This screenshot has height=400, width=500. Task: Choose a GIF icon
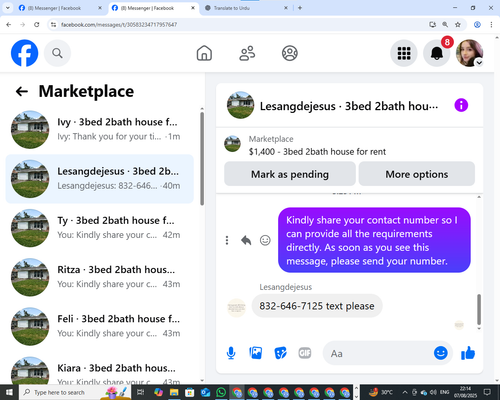[305, 353]
